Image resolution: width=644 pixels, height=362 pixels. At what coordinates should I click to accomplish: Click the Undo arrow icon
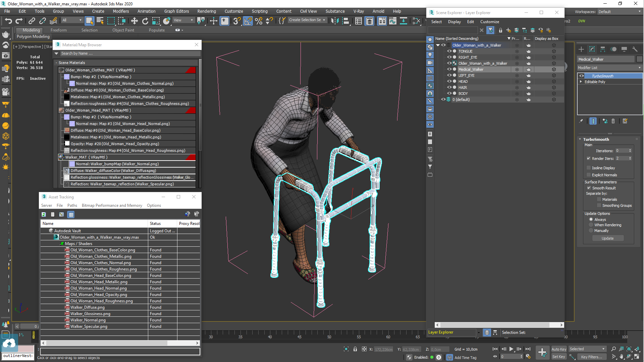(x=8, y=21)
